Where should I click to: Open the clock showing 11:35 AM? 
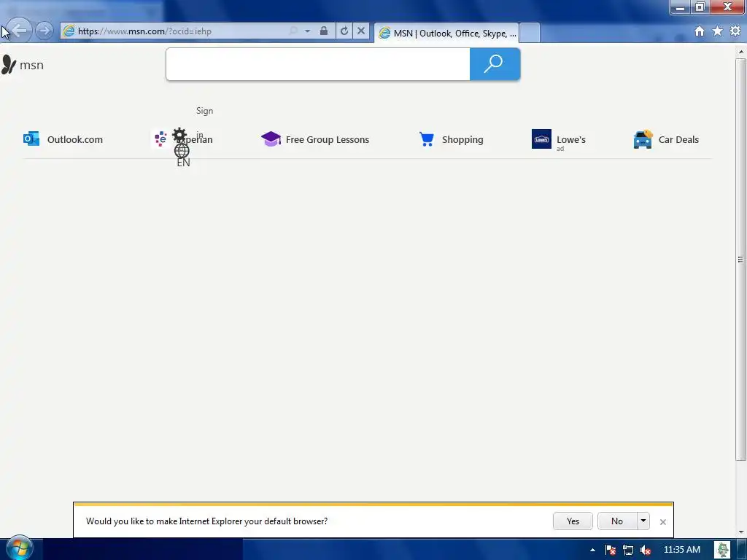pos(682,550)
